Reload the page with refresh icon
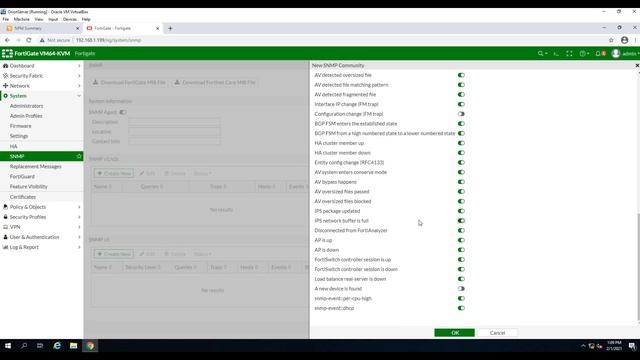 coord(29,40)
